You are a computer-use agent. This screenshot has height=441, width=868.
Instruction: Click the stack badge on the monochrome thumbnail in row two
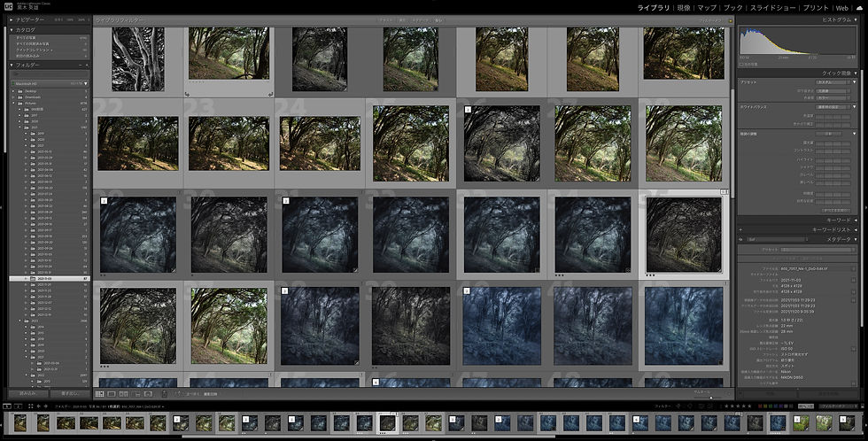click(x=468, y=110)
